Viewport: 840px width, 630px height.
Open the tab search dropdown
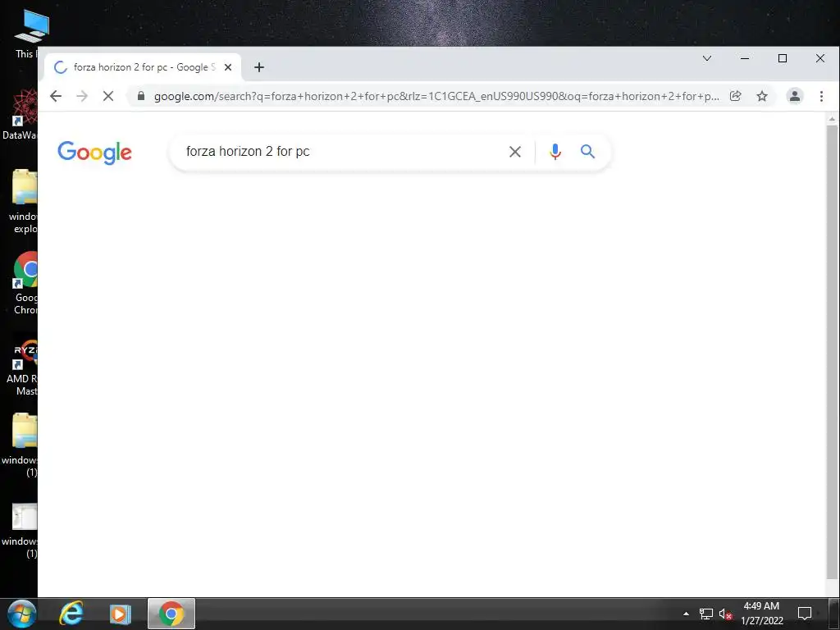tap(707, 58)
